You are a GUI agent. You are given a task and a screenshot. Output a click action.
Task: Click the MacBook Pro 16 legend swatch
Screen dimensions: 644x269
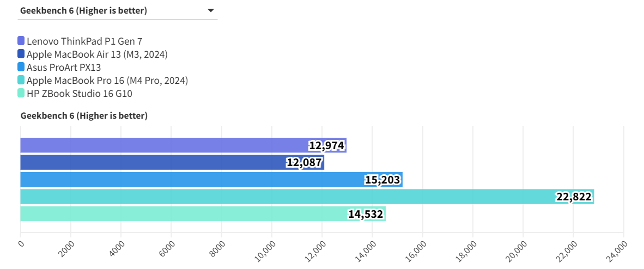click(x=21, y=81)
